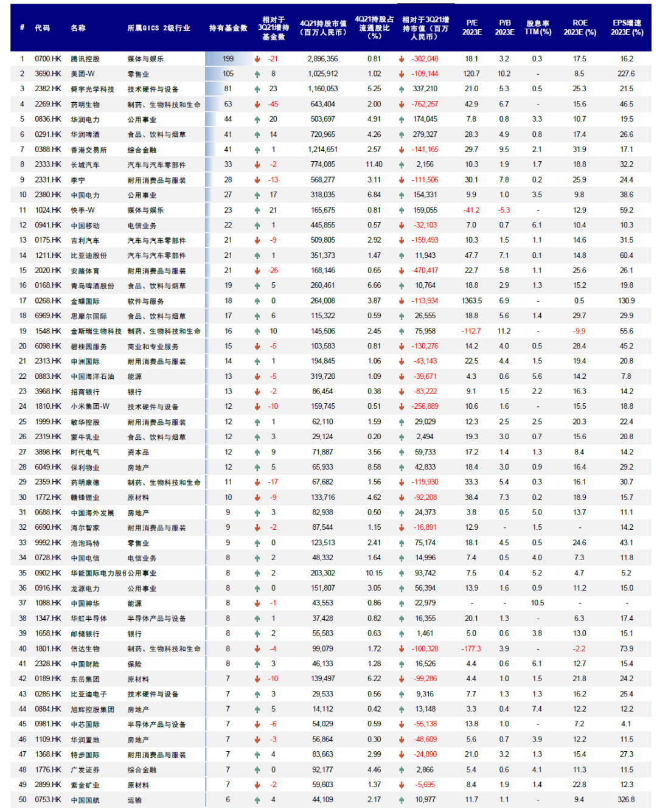Click the P/B 2023E column header
This screenshot has width=657, height=812.
coord(504,28)
